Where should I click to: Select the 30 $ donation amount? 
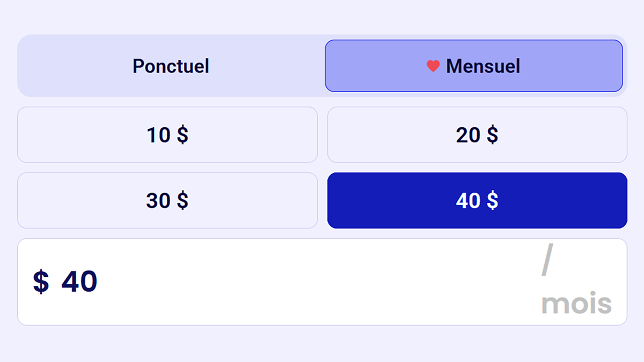click(x=167, y=200)
